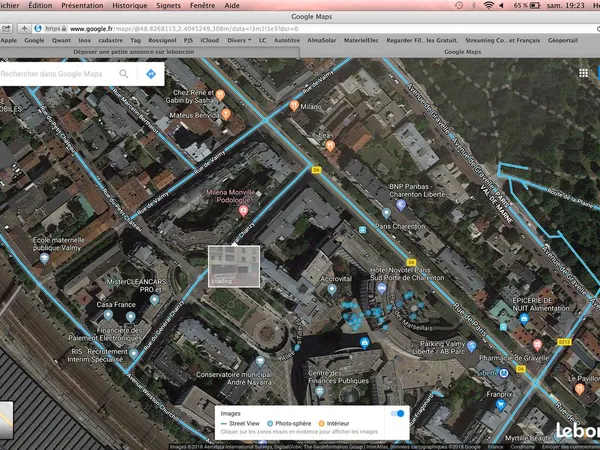Click the Casa France location pin
The width and height of the screenshot is (600, 450).
pyautogui.click(x=108, y=315)
